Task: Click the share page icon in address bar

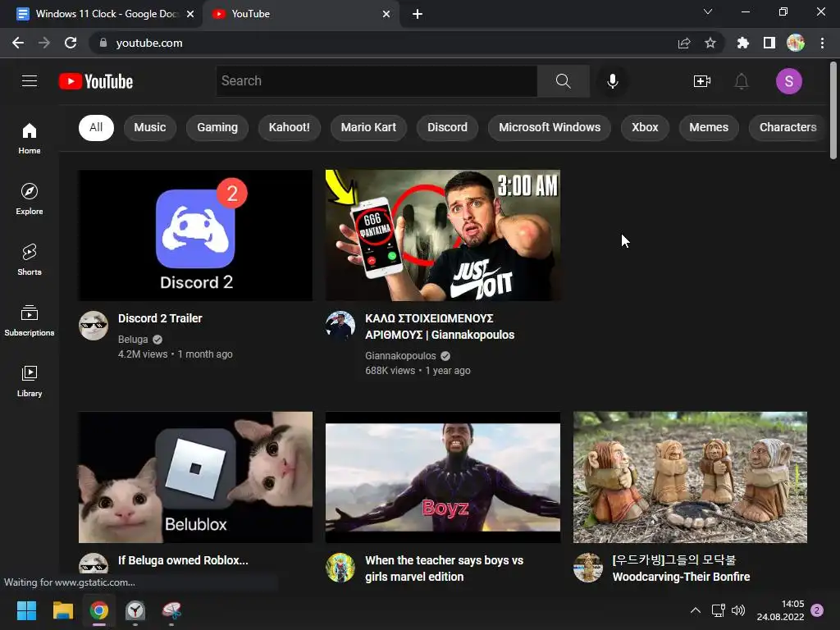Action: point(684,43)
